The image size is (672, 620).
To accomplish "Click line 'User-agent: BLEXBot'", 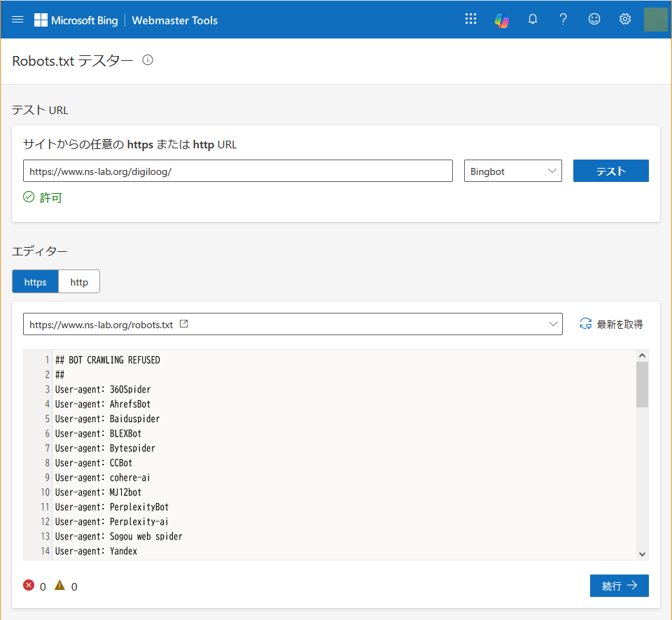I will 98,434.
